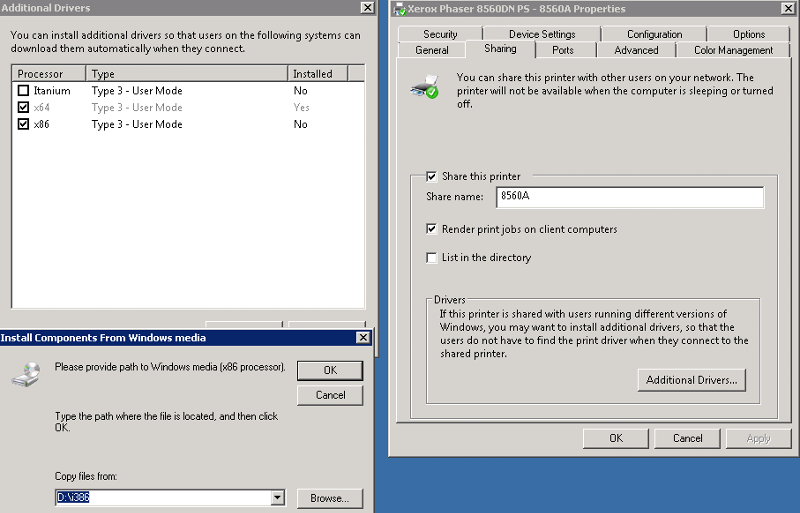Toggle Share this printer checkbox
800x513 pixels.
point(432,177)
